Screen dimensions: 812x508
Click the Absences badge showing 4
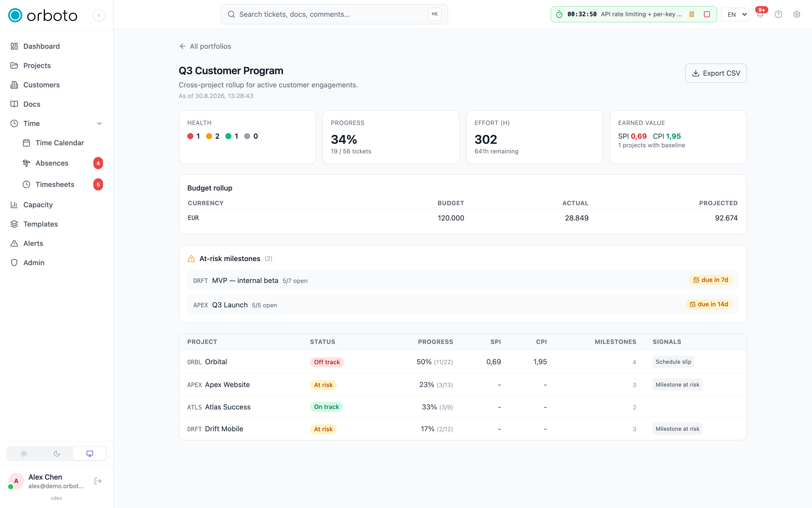pos(98,163)
